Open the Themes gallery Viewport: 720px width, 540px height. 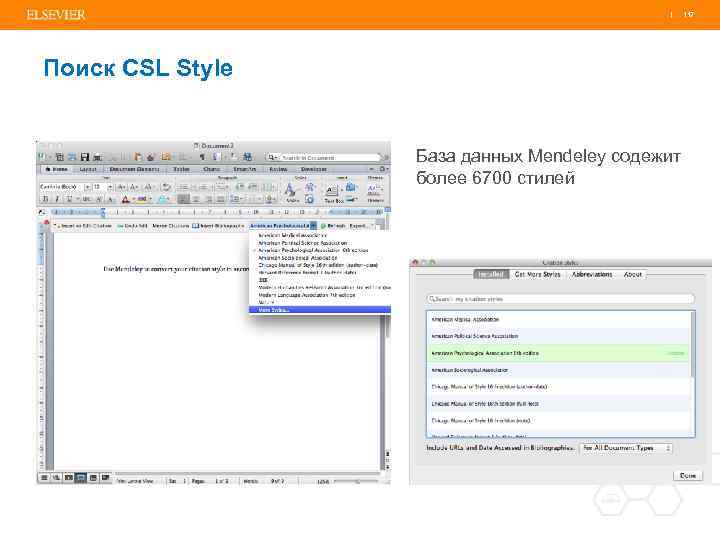375,192
